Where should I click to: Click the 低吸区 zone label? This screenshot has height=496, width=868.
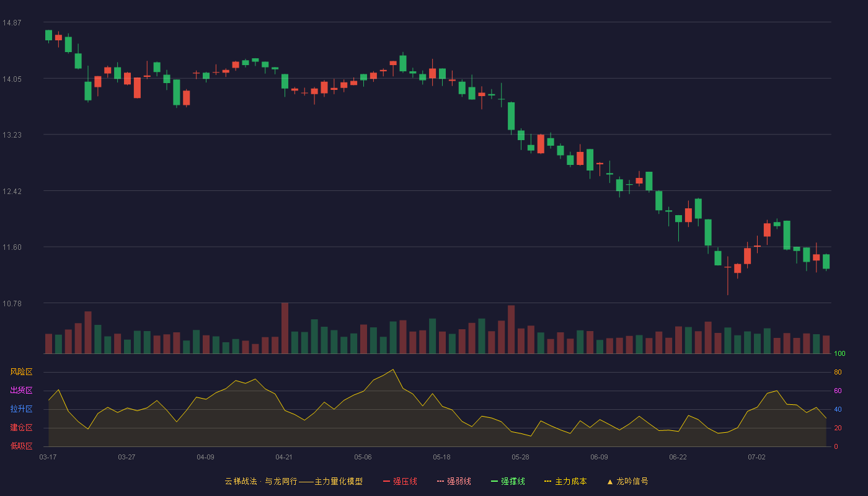(x=21, y=446)
